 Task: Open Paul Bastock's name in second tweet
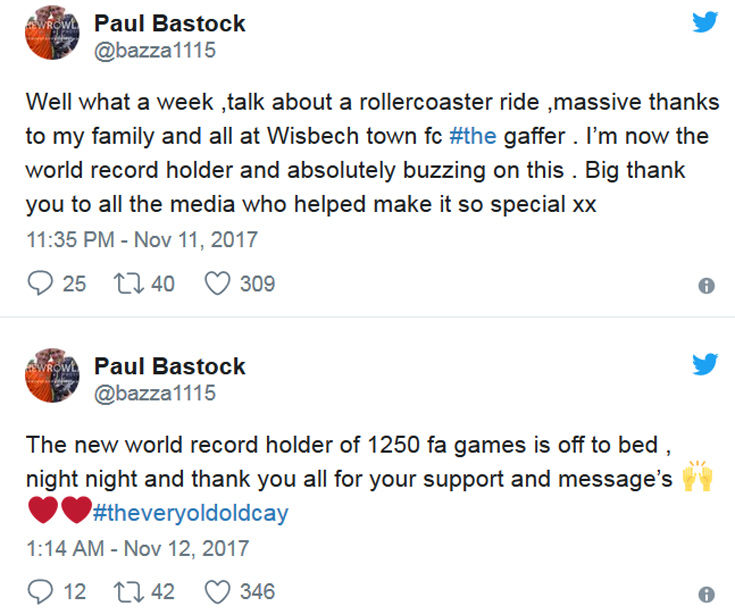coord(169,365)
